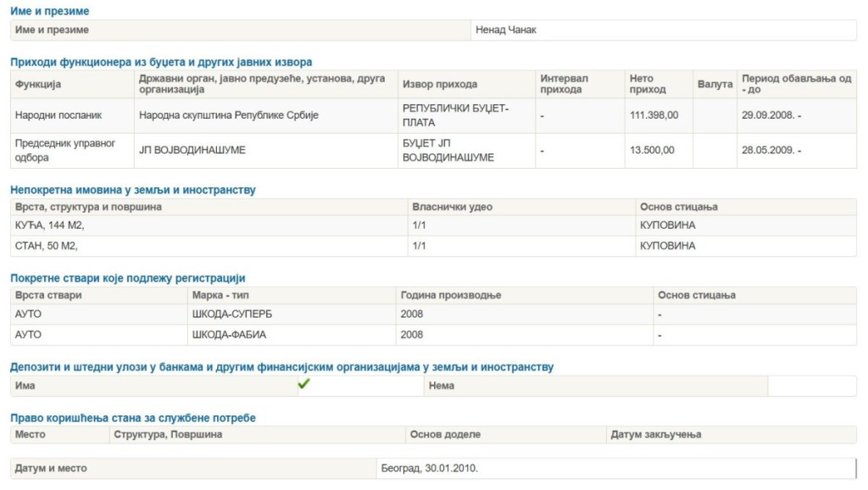This screenshot has width=868, height=490.
Task: Select the КУЋА, 144 М2 property row
Action: pyautogui.click(x=50, y=226)
